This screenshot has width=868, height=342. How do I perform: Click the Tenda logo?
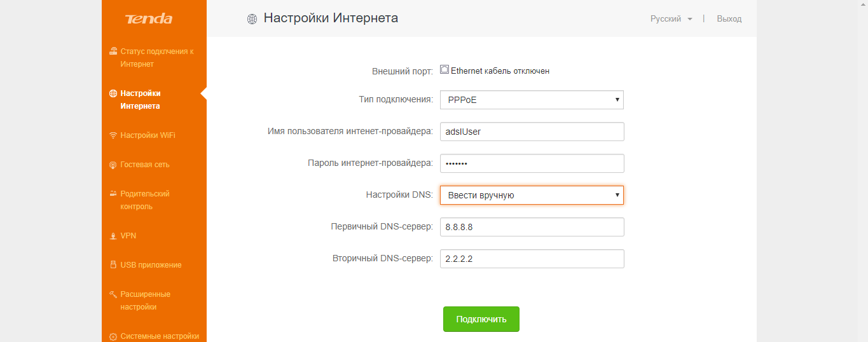coord(149,19)
